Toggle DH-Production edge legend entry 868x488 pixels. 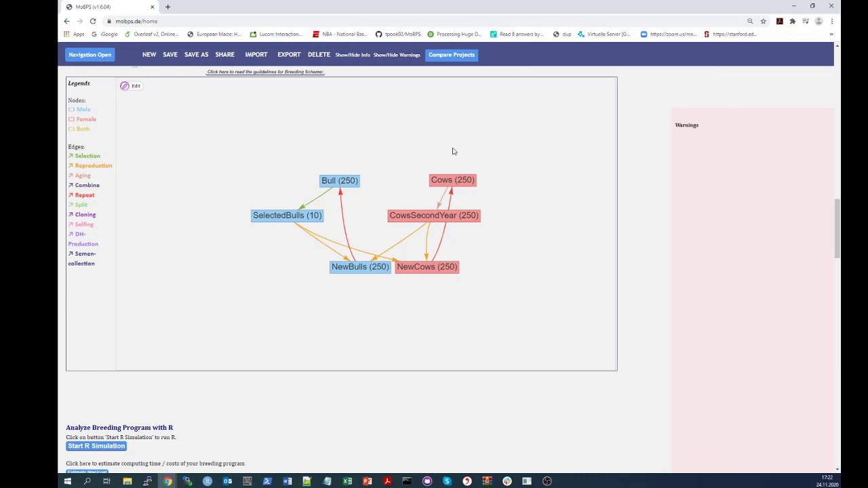pos(83,239)
